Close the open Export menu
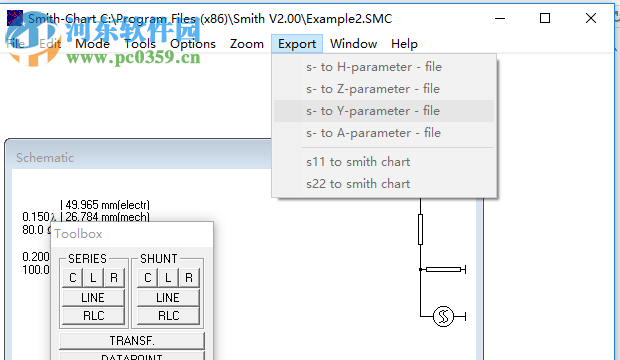This screenshot has height=360, width=620. tap(297, 44)
